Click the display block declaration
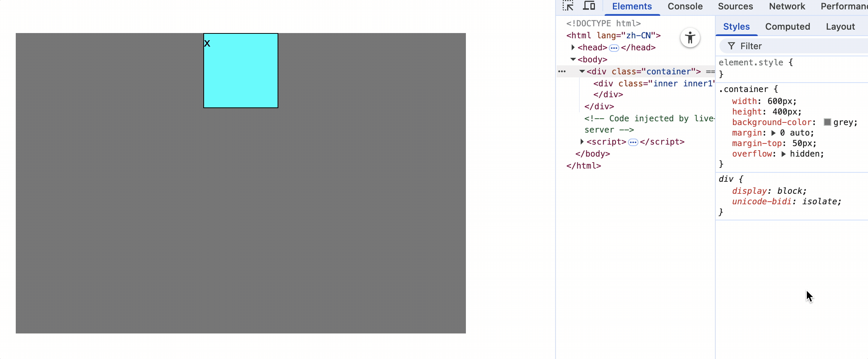This screenshot has height=359, width=868. click(769, 191)
